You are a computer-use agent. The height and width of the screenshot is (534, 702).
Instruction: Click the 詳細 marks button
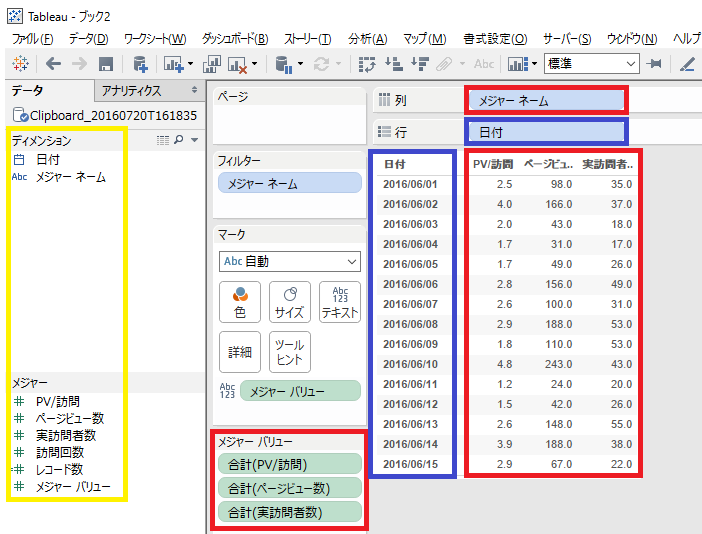pos(240,352)
